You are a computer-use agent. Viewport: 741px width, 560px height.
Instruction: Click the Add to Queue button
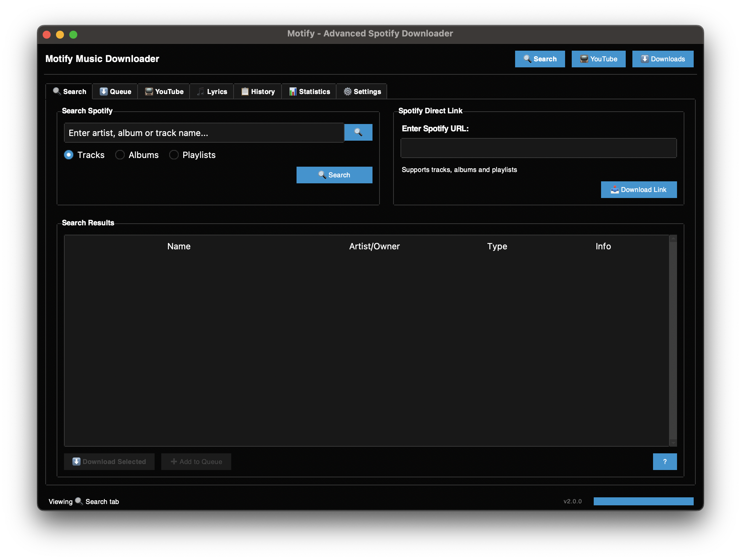coord(196,461)
